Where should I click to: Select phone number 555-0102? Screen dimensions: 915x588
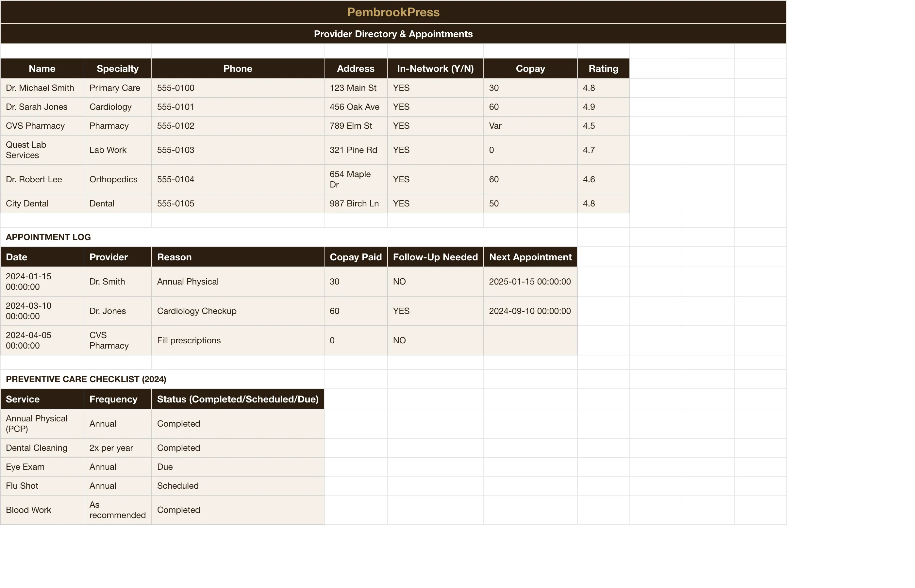[x=238, y=126]
